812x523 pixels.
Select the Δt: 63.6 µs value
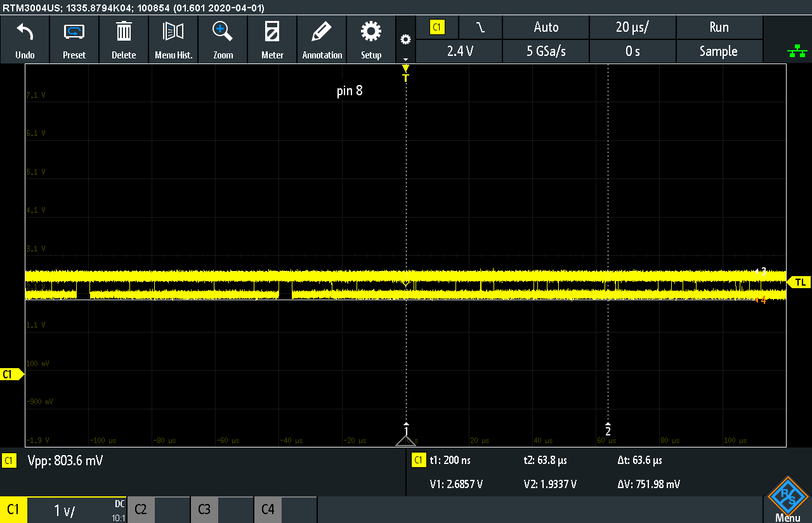point(639,460)
